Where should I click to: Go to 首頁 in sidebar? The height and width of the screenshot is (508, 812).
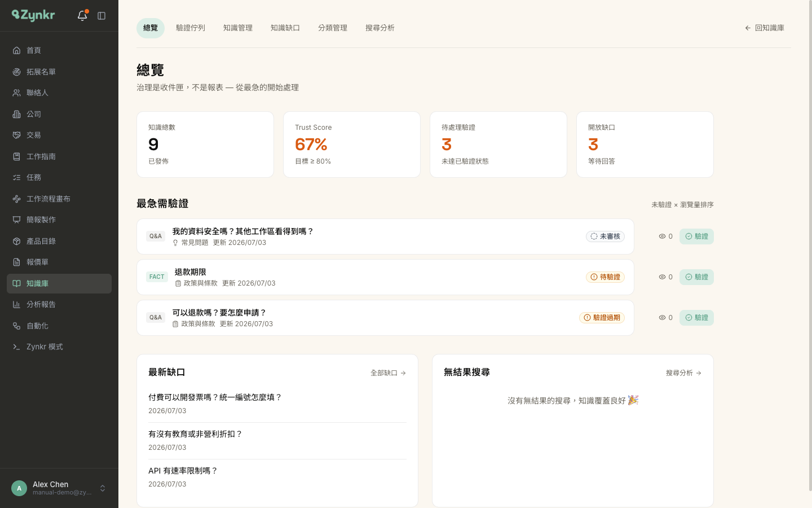[x=59, y=50]
